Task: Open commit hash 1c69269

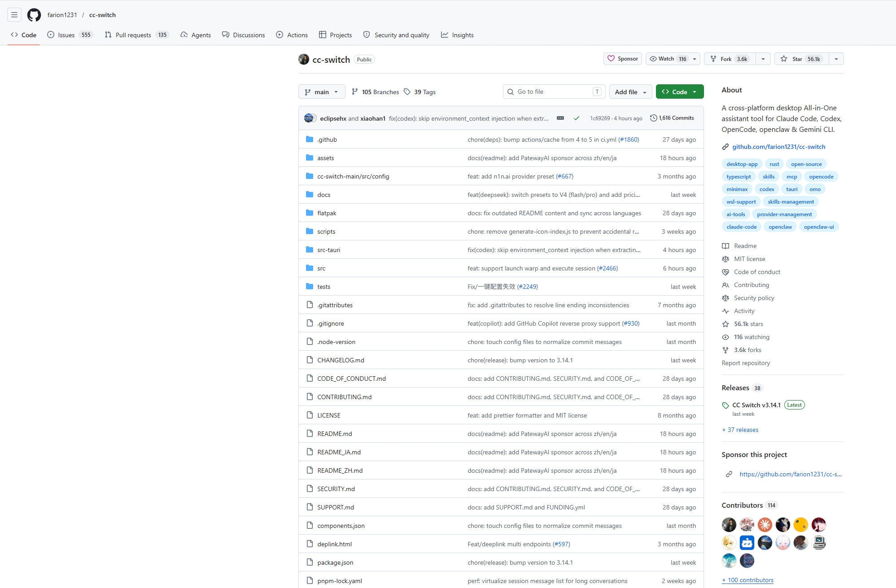Action: pyautogui.click(x=600, y=118)
